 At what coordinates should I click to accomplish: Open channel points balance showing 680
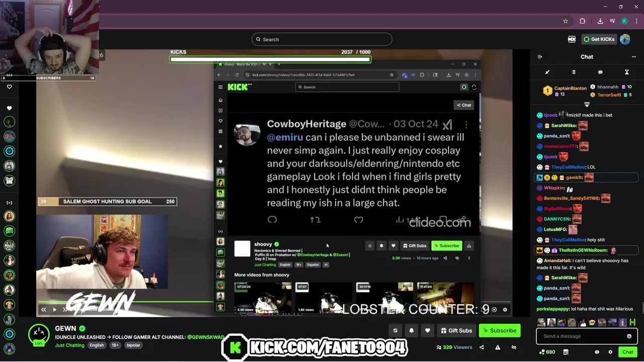(547, 352)
